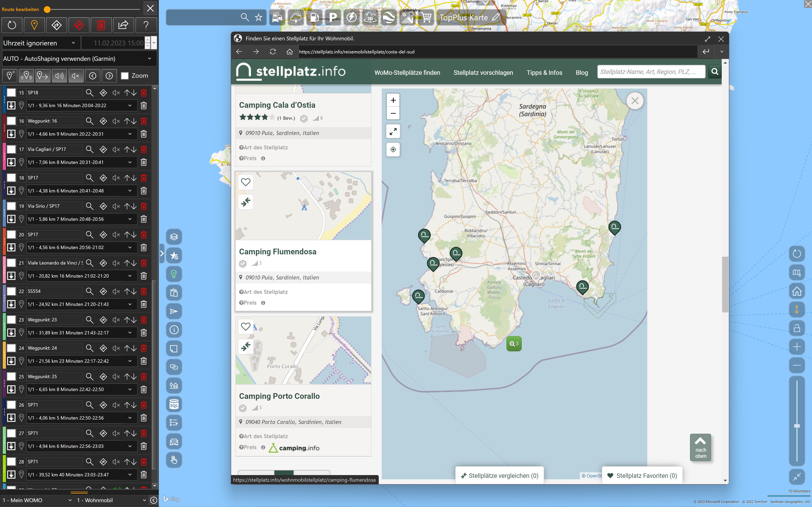Tick the checkbox for waypoint 15 SP18

[x=11, y=93]
